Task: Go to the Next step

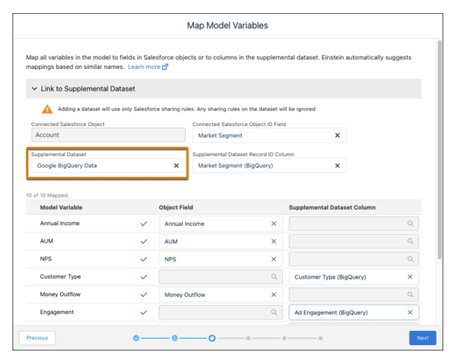Action: pos(422,338)
